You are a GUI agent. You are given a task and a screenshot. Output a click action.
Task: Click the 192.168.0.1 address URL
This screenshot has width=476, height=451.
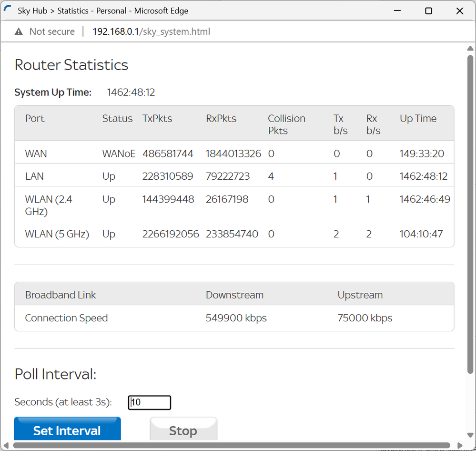pyautogui.click(x=151, y=32)
